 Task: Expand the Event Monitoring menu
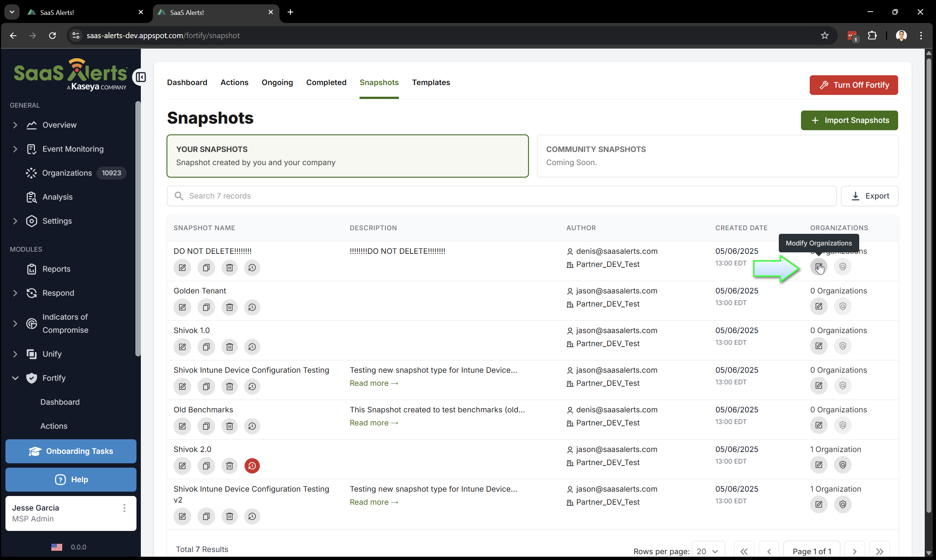click(x=15, y=149)
